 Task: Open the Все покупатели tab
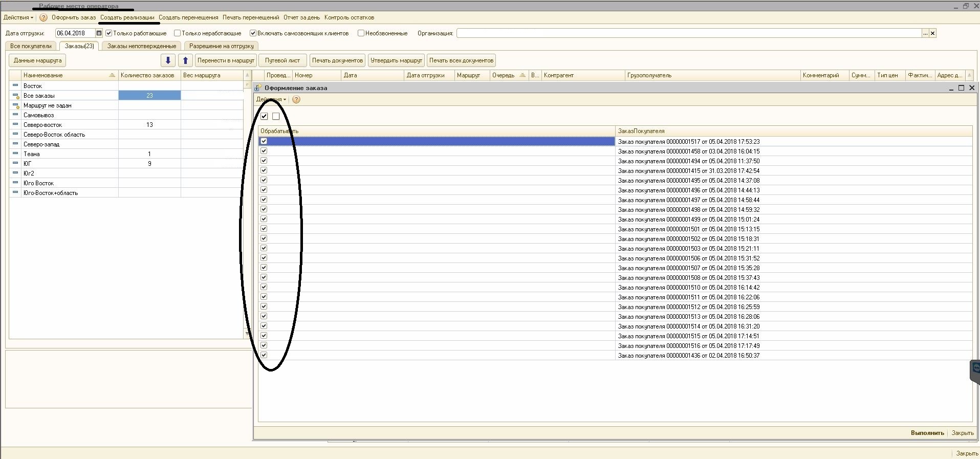(x=31, y=46)
